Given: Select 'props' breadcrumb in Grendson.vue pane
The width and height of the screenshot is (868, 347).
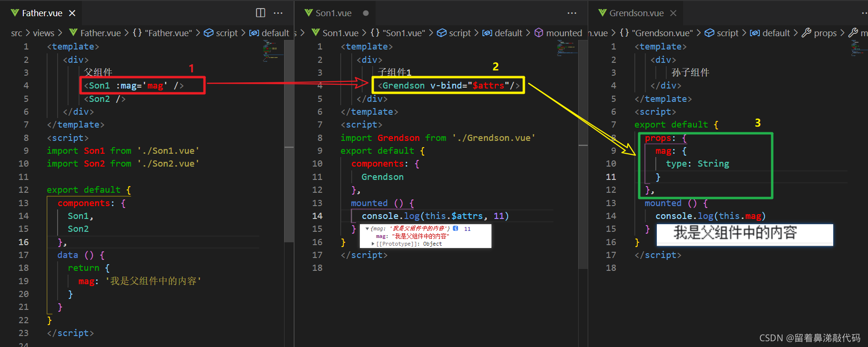Looking at the screenshot, I should tap(819, 33).
